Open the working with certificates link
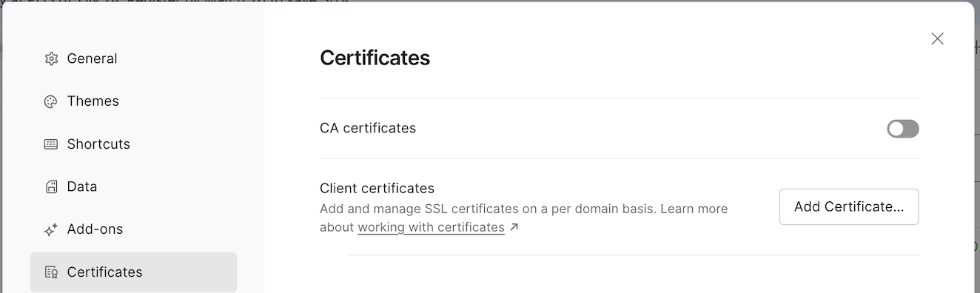Screen dimensions: 980x293 point(431,228)
